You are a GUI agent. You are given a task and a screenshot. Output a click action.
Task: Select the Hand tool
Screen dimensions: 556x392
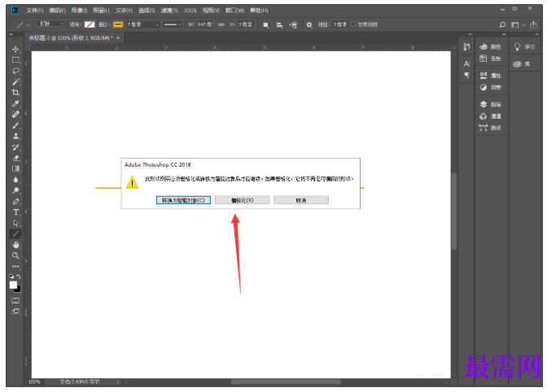pos(15,245)
